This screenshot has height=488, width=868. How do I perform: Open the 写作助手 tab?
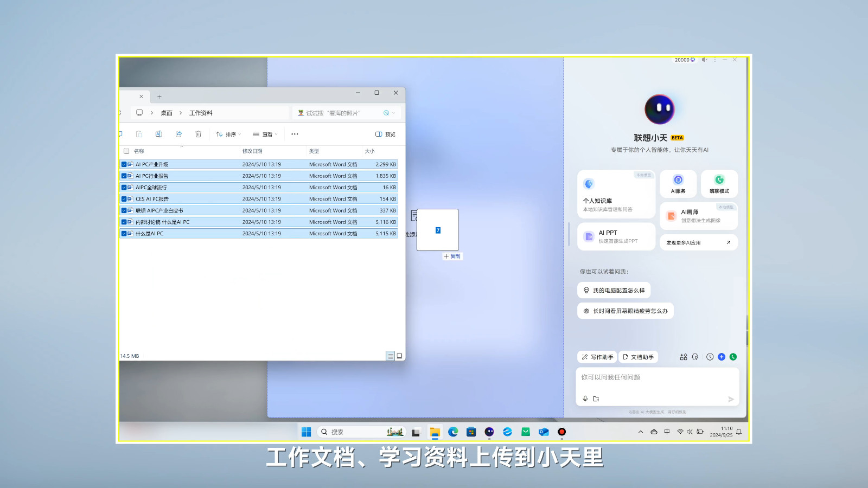point(597,357)
